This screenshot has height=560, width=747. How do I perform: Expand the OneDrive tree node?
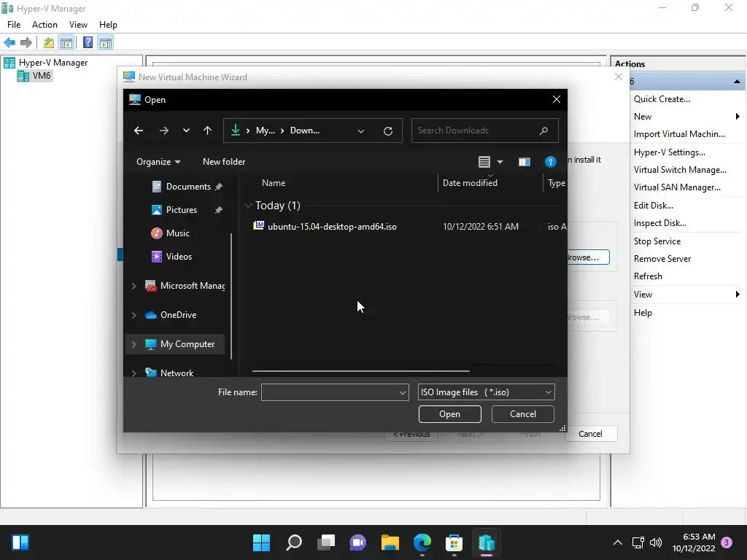pyautogui.click(x=134, y=315)
